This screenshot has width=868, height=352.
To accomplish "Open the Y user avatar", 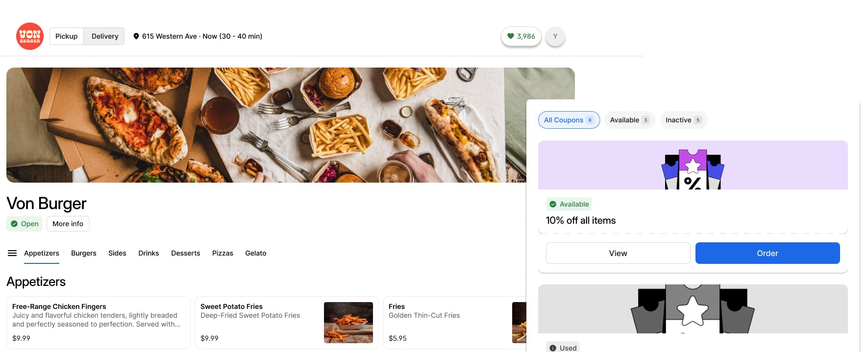I will point(555,36).
